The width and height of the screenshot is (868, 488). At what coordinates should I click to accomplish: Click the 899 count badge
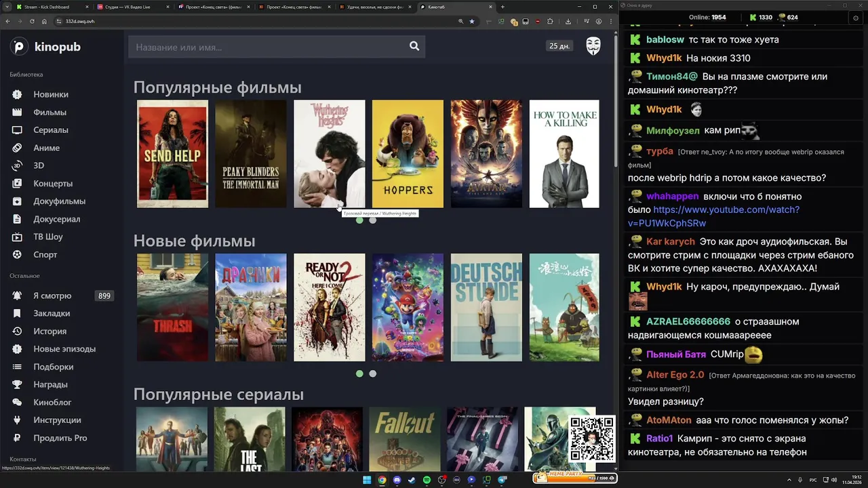tap(104, 296)
